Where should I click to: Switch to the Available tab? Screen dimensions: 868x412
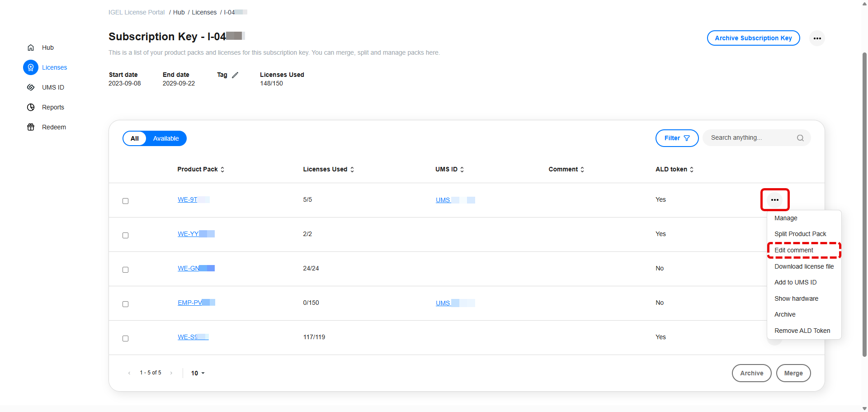coord(165,138)
